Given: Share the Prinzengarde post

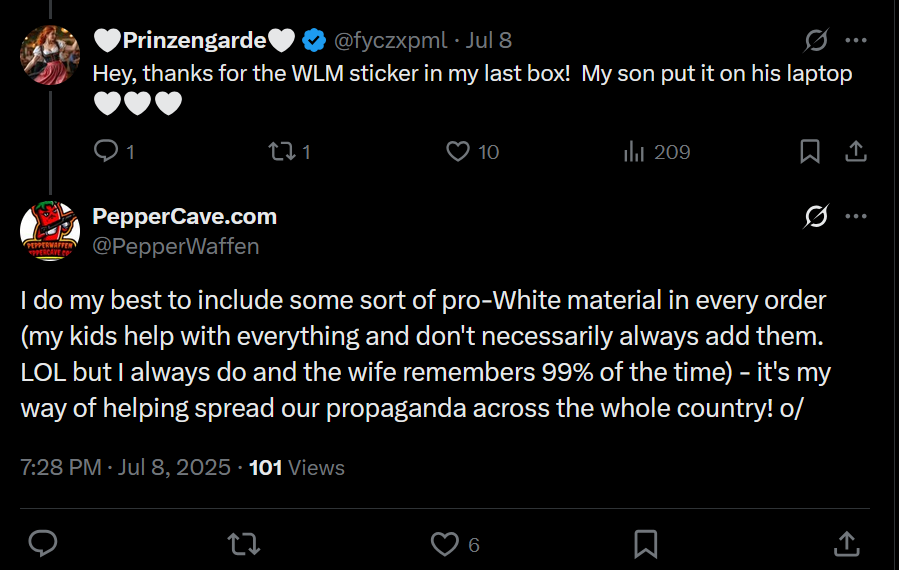Looking at the screenshot, I should [856, 152].
